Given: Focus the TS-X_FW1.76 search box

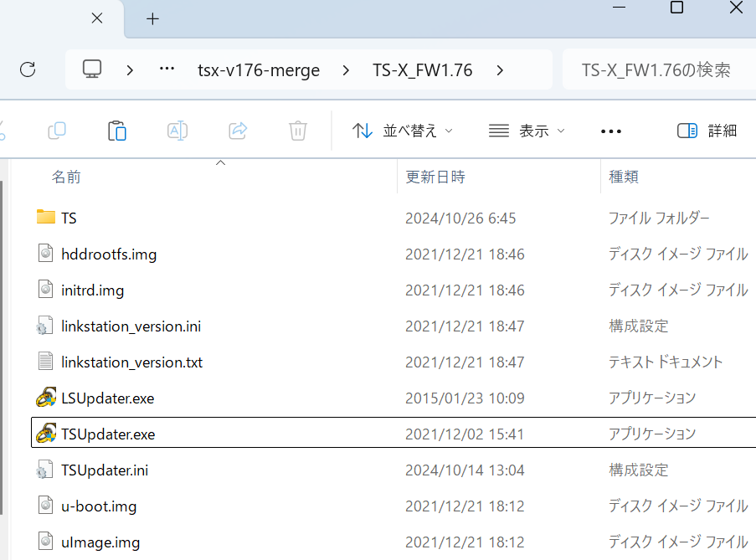Looking at the screenshot, I should (659, 69).
